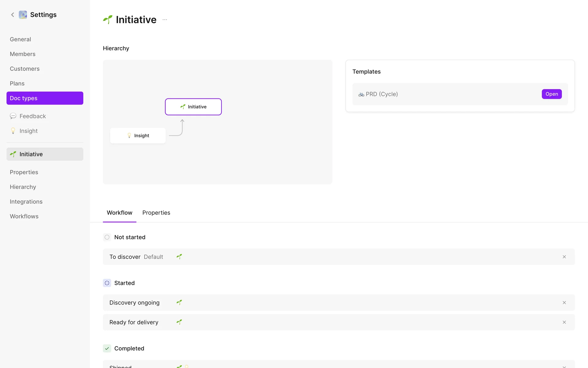This screenshot has height=368, width=588.
Task: Remove the To discover status
Action: 564,257
